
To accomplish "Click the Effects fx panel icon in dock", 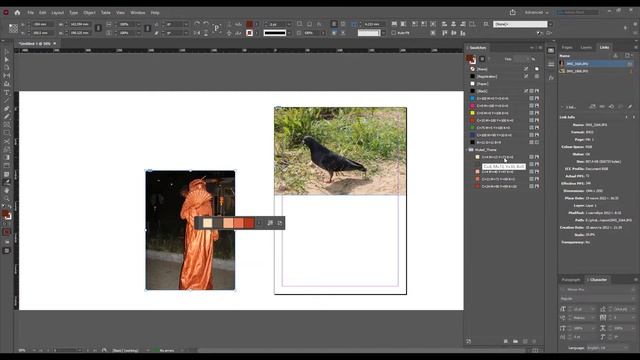I will [551, 78].
